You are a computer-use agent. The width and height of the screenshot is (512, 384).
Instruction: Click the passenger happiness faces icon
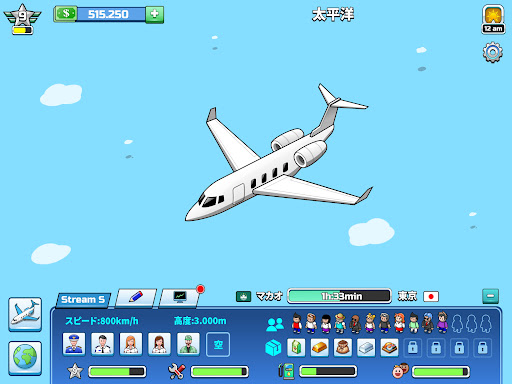coord(400,371)
